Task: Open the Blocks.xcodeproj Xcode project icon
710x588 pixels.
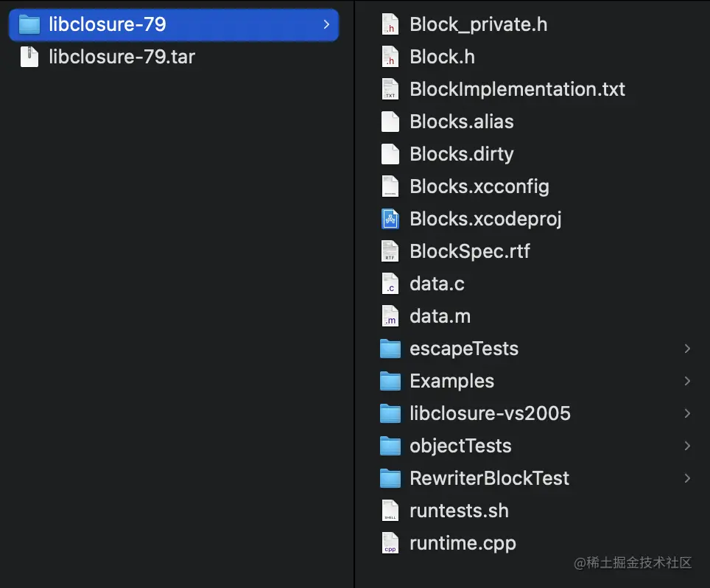Action: [390, 218]
